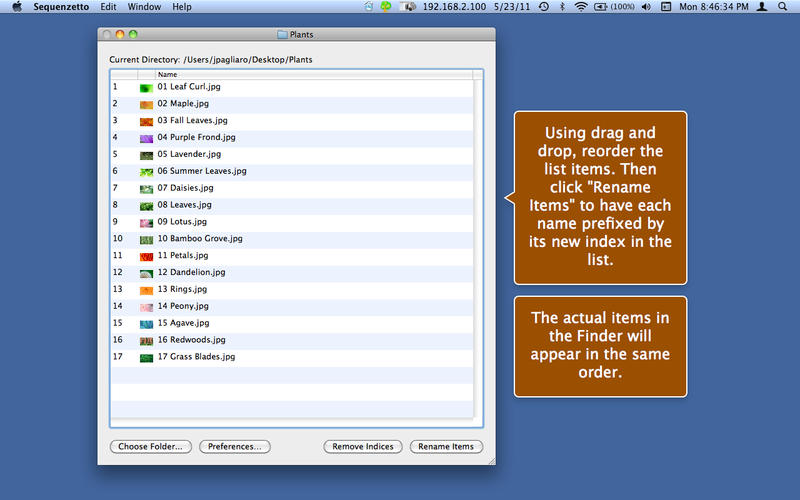The width and height of the screenshot is (800, 500).
Task: Open the Edit menu
Action: click(x=108, y=7)
